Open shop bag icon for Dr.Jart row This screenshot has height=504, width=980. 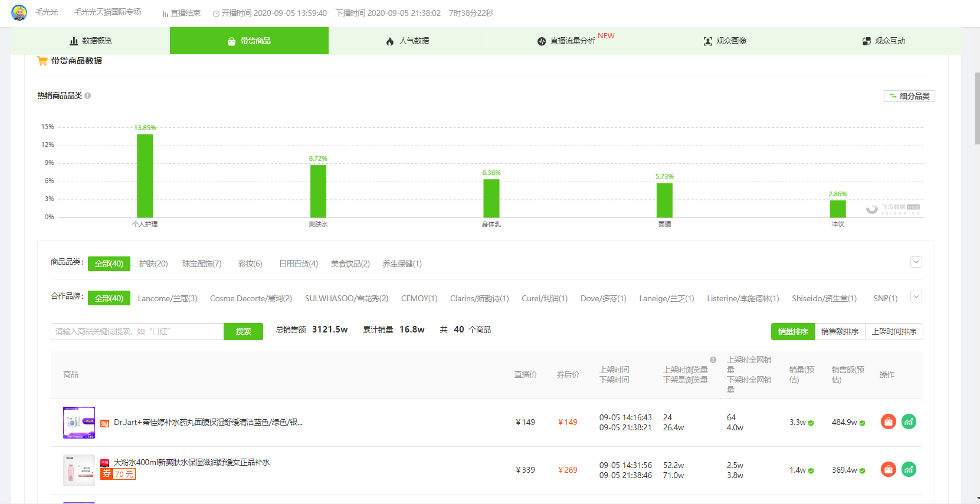[x=889, y=421]
